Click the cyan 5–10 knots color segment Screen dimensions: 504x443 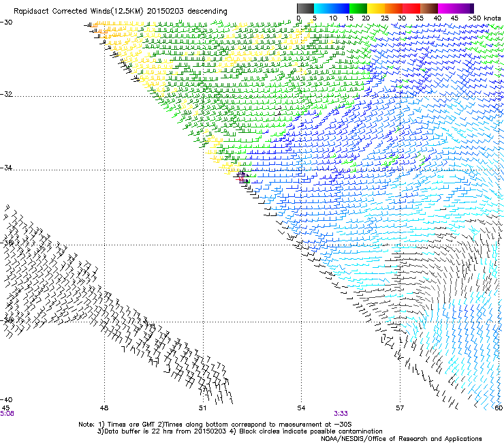point(323,8)
